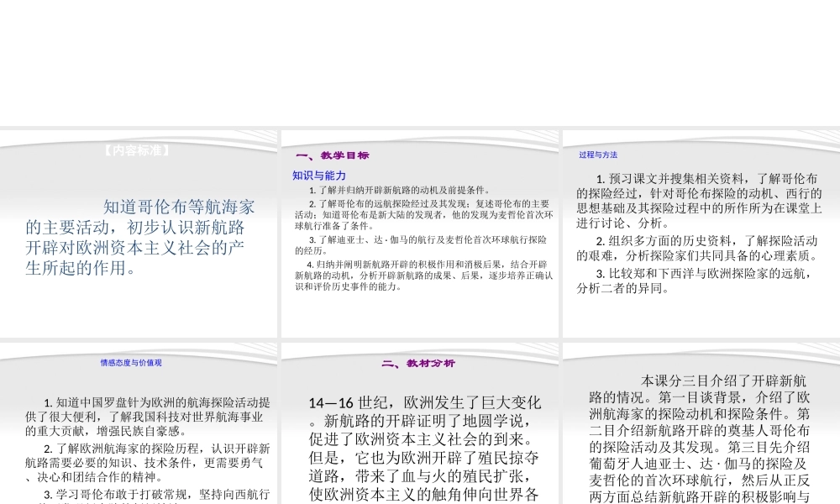The width and height of the screenshot is (840, 504).
Task: Click the 知识与能力 subheading
Action: 319,176
